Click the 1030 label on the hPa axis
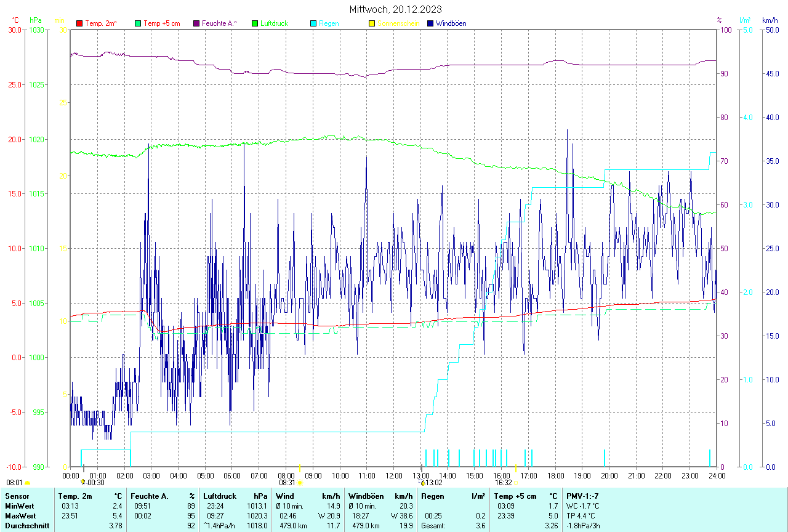The height and width of the screenshot is (532, 788). coord(36,30)
